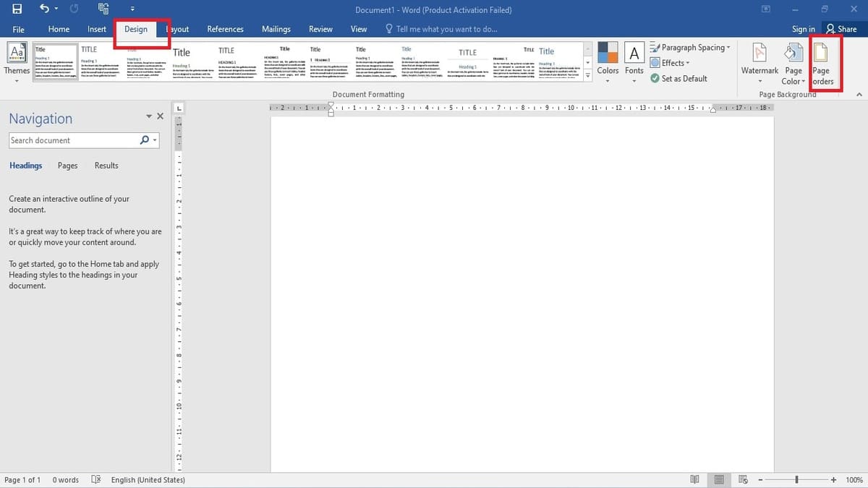Switch to Print Layout view
The width and height of the screenshot is (868, 488).
719,480
